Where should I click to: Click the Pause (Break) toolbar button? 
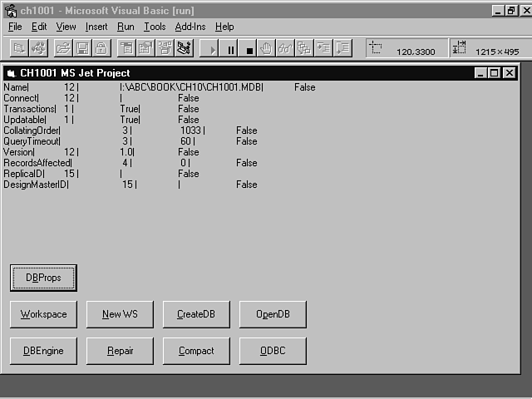coord(231,49)
